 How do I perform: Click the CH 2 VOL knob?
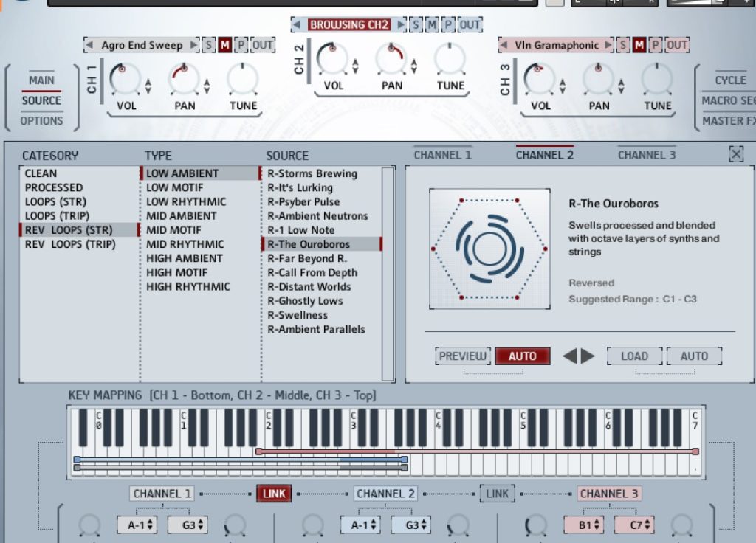[x=334, y=60]
